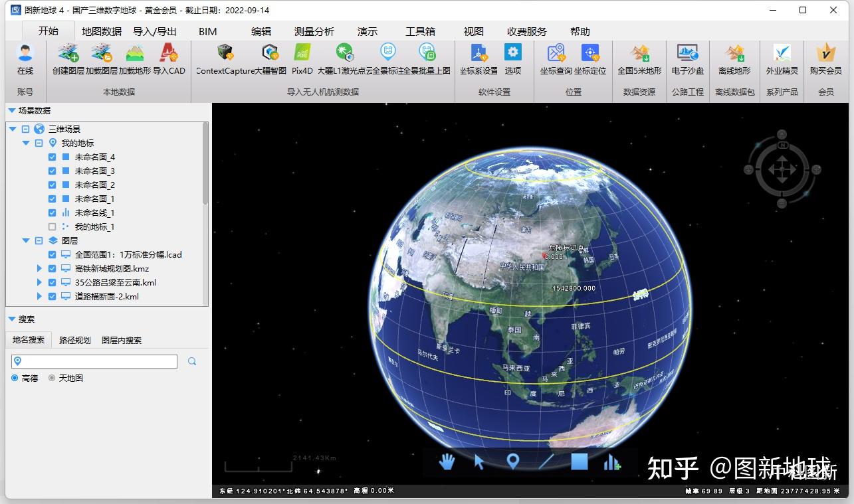This screenshot has width=854, height=504.
Task: Collapse the 三维场景 tree node
Action: 12,129
